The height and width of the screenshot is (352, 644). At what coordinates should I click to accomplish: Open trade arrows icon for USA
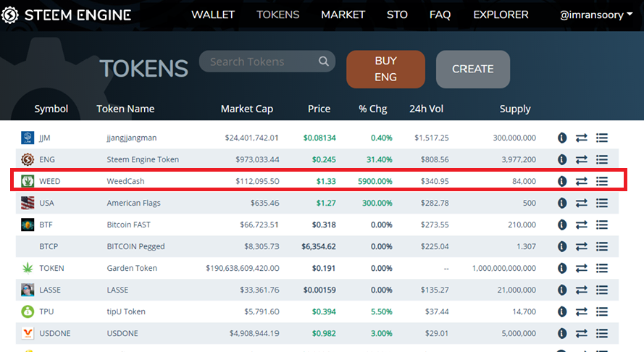(582, 203)
